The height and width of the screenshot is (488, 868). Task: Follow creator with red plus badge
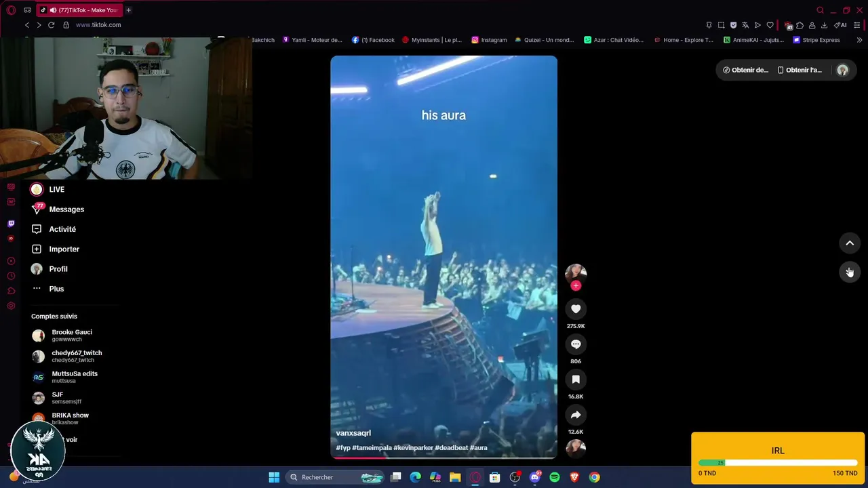576,286
